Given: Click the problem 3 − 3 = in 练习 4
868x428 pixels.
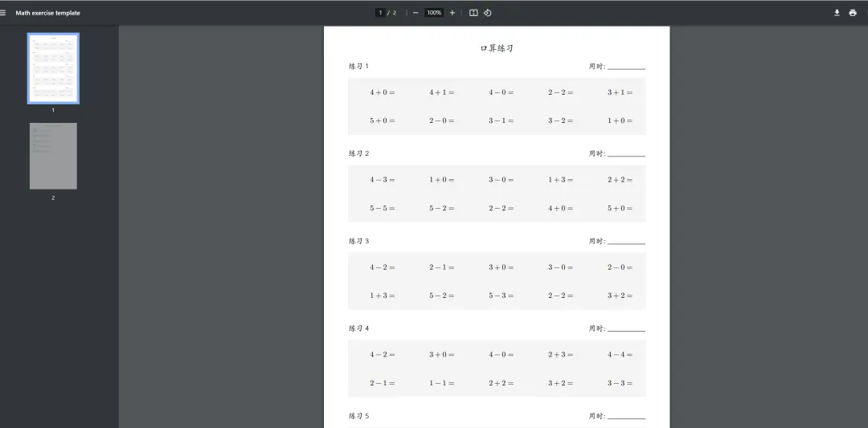Looking at the screenshot, I should [x=620, y=383].
